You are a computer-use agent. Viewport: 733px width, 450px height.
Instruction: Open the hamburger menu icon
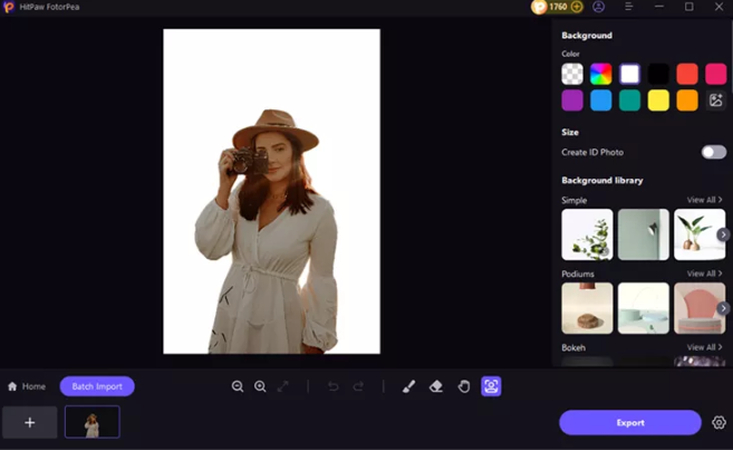(x=629, y=7)
